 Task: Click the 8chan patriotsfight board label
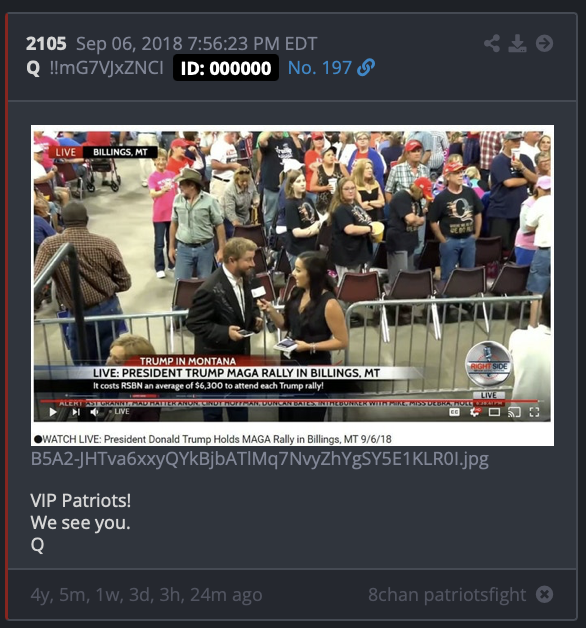click(447, 594)
